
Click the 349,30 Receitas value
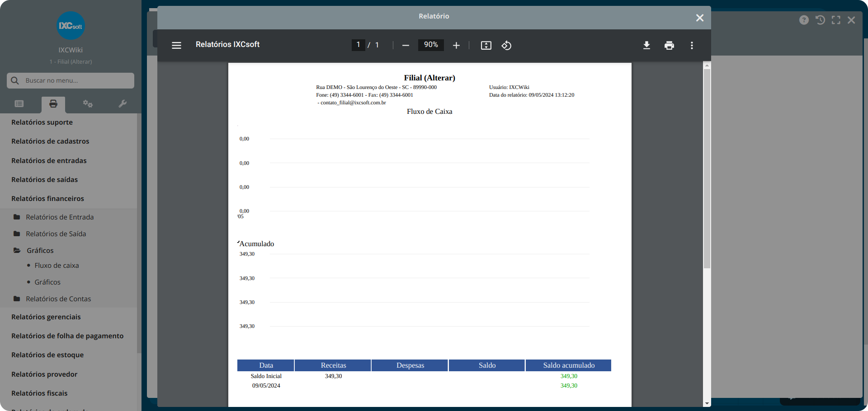tap(333, 376)
